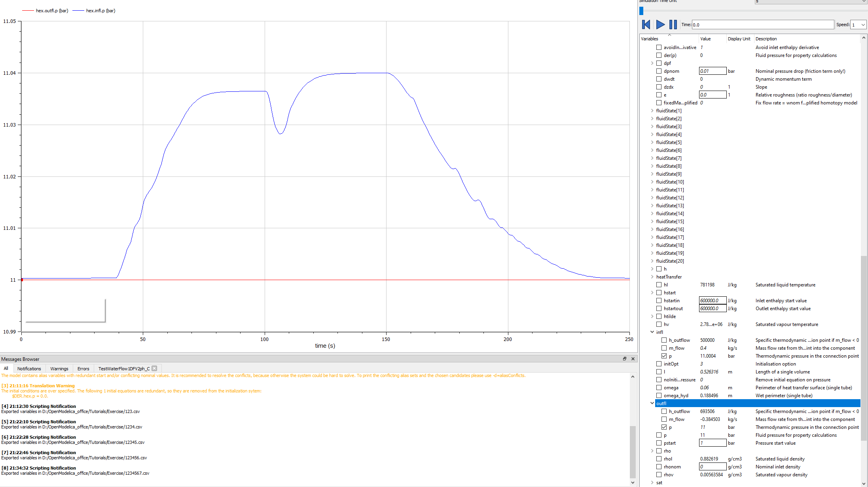
Task: Float the Messages Browser panel
Action: point(624,359)
